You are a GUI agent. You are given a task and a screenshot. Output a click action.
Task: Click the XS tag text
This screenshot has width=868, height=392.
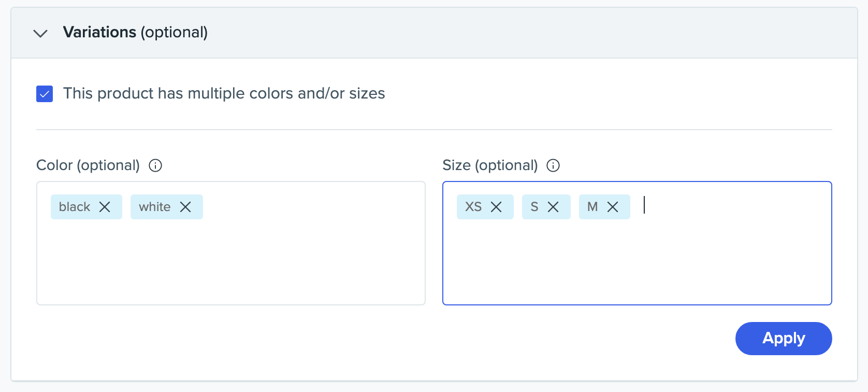point(473,207)
